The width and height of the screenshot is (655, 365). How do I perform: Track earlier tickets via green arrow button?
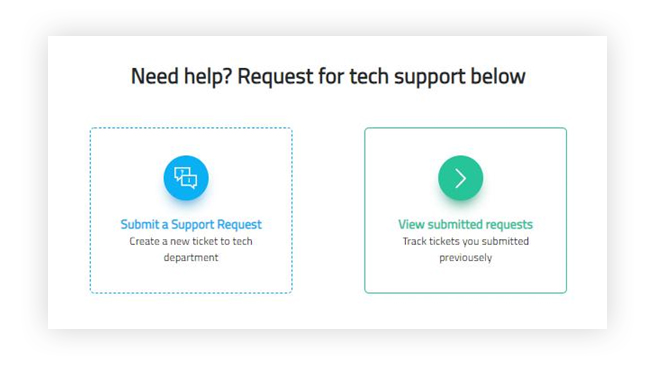point(460,178)
